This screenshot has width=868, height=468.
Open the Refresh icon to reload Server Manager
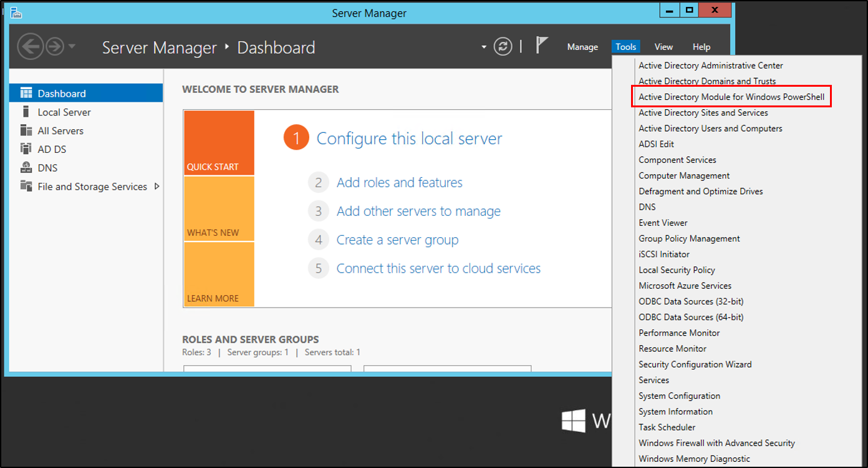[503, 46]
